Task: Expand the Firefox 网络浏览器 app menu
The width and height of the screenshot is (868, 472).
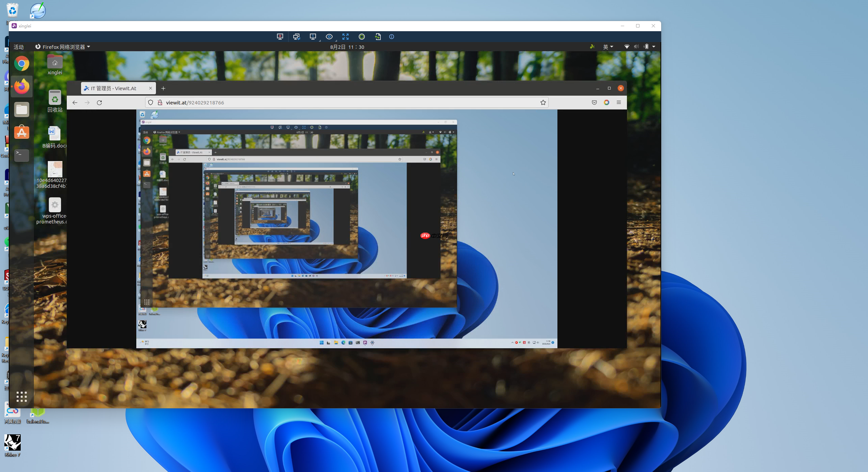Action: tap(63, 47)
